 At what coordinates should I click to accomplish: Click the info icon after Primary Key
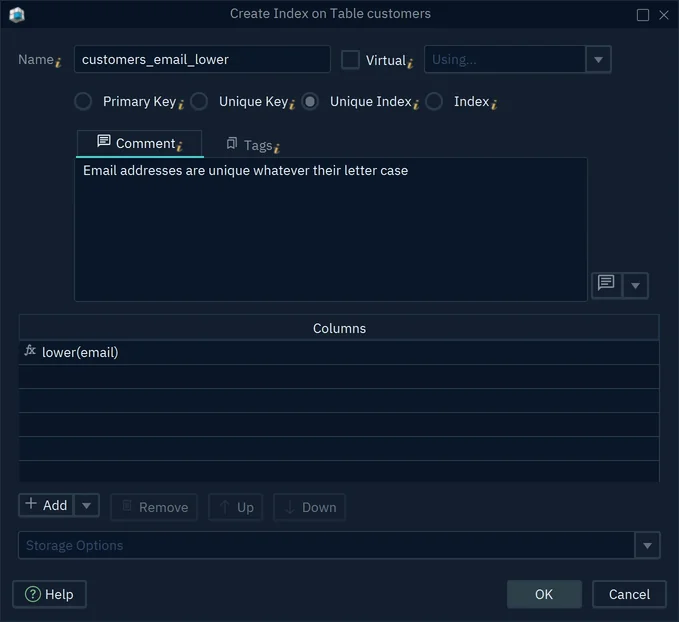click(181, 104)
